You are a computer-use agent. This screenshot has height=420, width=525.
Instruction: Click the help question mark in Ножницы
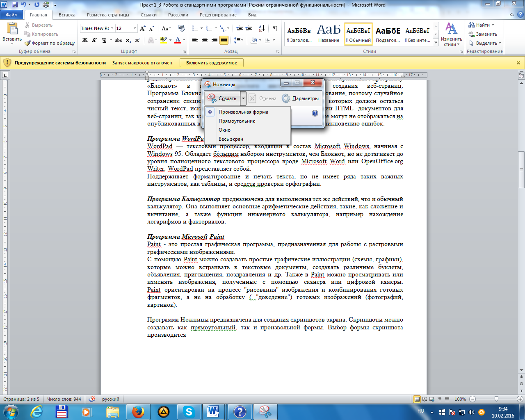315,113
